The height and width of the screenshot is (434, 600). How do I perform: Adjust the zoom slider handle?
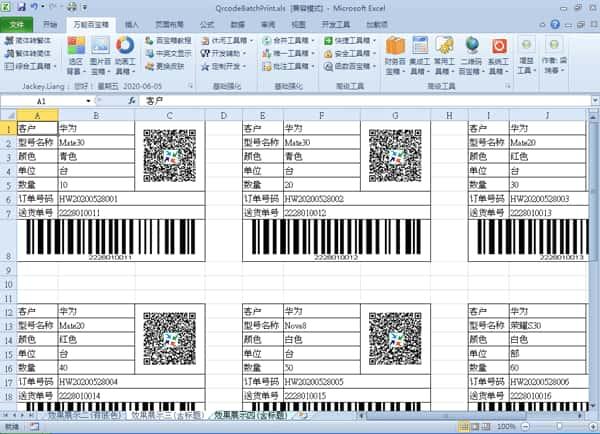point(559,426)
